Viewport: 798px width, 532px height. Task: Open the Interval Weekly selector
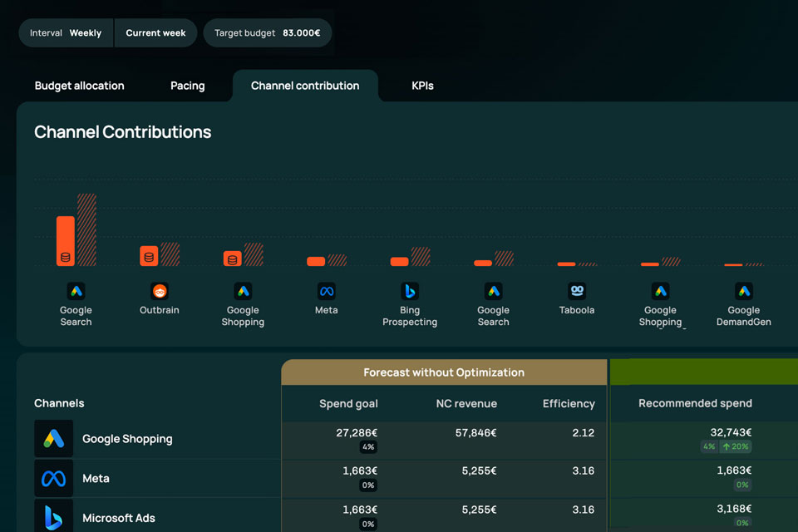pos(66,32)
